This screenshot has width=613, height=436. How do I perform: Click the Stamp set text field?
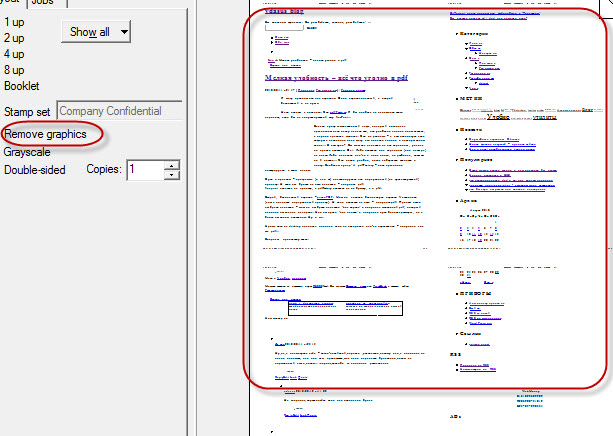click(x=119, y=111)
